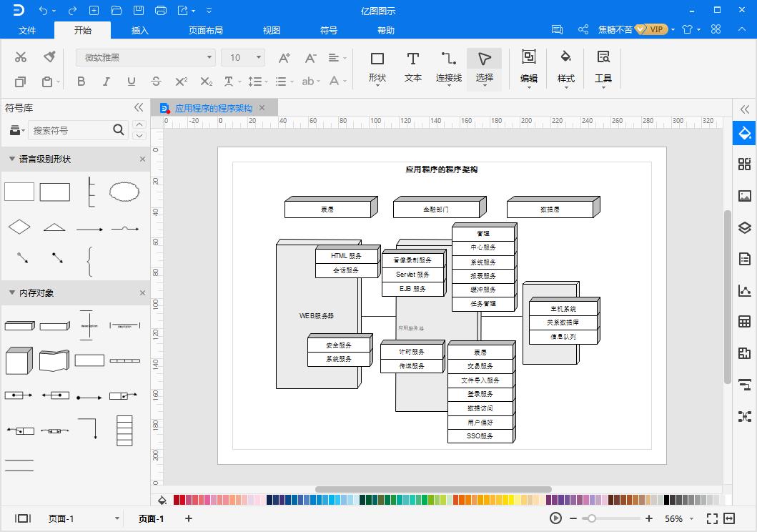Open the Layers panel icon in right sidebar
The width and height of the screenshot is (757, 532).
click(744, 227)
